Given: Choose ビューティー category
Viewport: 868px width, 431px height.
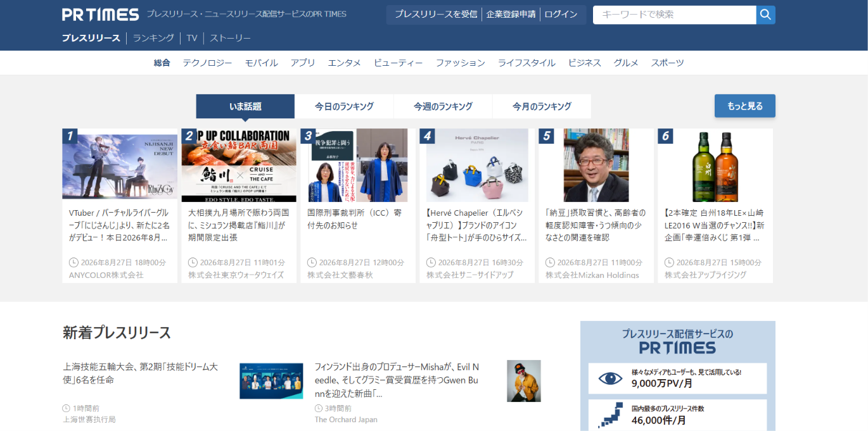Looking at the screenshot, I should 398,63.
